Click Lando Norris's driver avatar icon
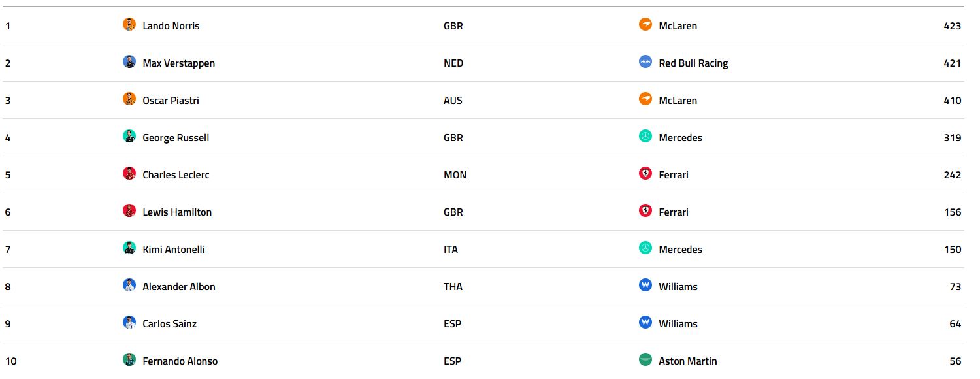Screen dimensions: 980x379 pos(129,25)
